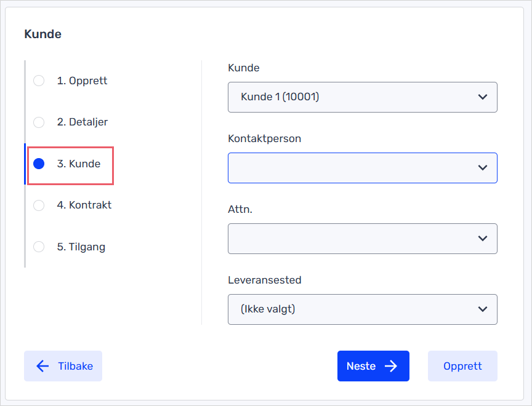The width and height of the screenshot is (532, 406).
Task: Click the right arrow icon on Neste
Action: (x=391, y=366)
